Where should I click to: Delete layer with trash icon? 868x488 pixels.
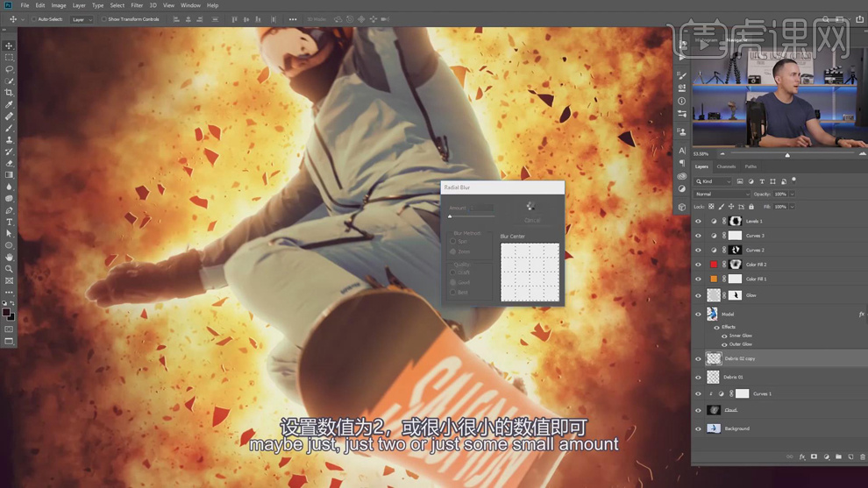[863, 457]
